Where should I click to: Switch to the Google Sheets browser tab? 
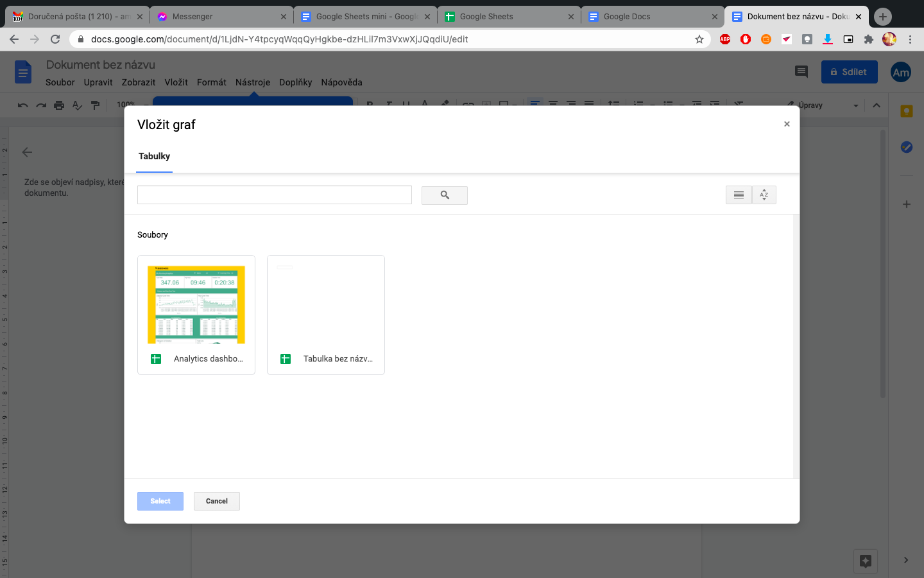509,17
